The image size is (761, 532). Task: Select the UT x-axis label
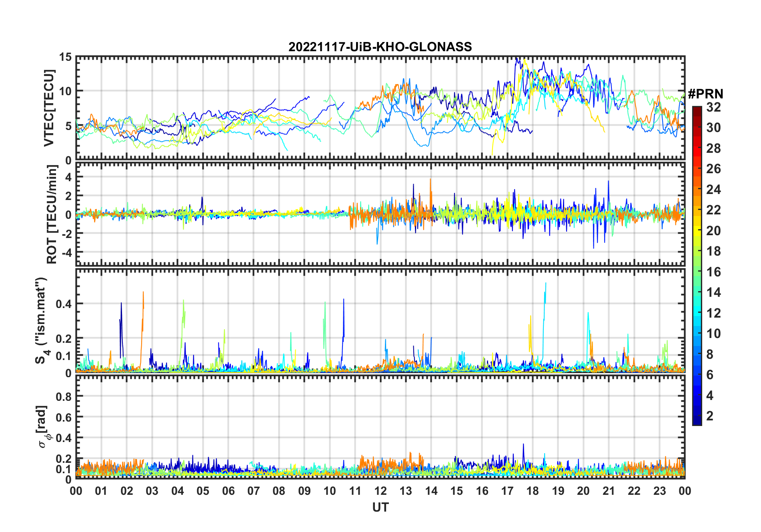(380, 508)
